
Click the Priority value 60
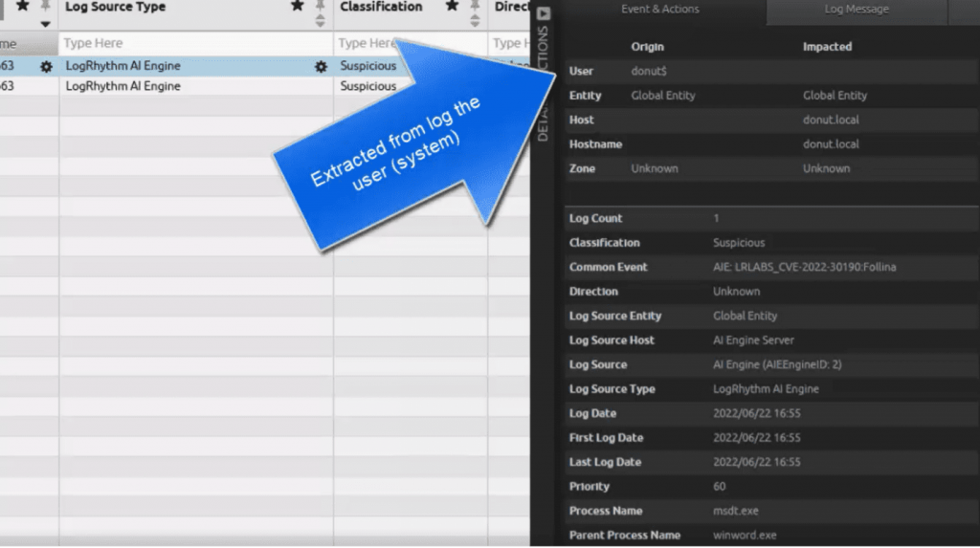tap(720, 487)
